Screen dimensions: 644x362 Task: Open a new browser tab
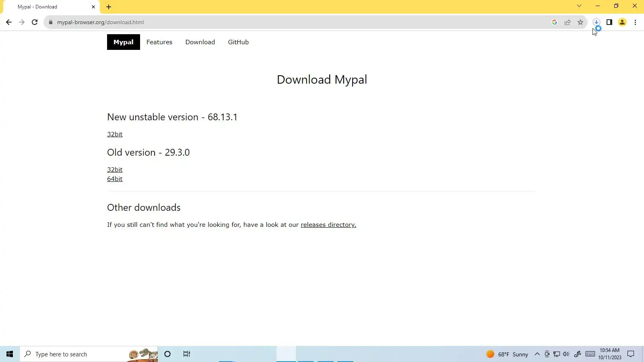109,7
